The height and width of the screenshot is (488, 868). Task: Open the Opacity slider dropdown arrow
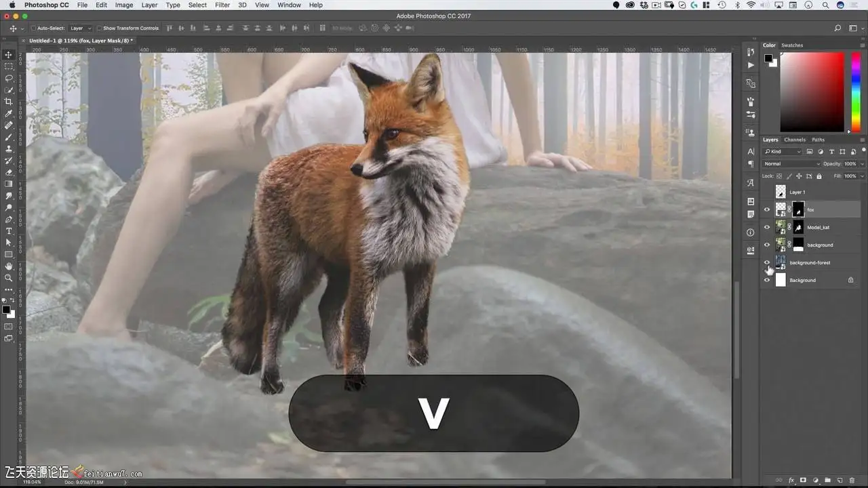(x=862, y=164)
